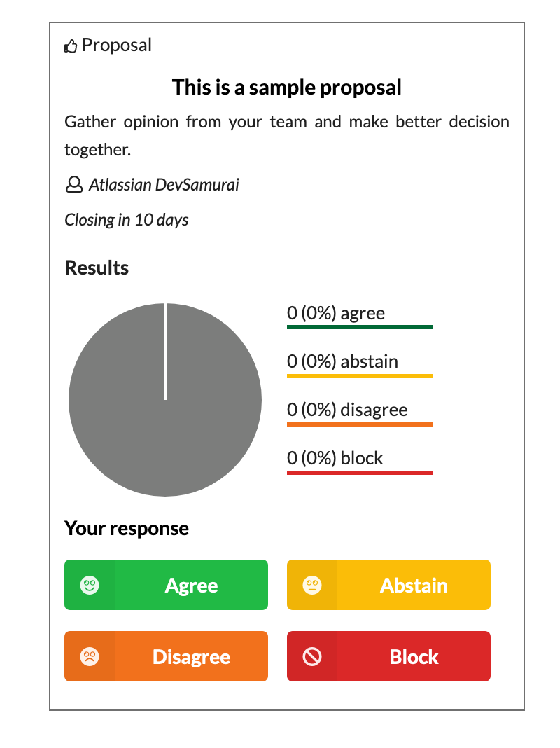Click the prohibition icon on Block

(x=312, y=656)
